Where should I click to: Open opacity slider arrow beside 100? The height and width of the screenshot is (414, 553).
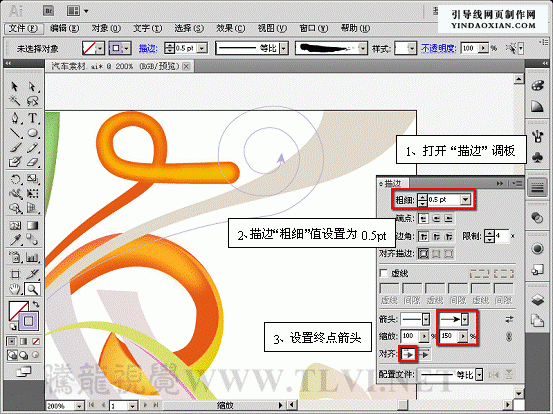[x=484, y=48]
